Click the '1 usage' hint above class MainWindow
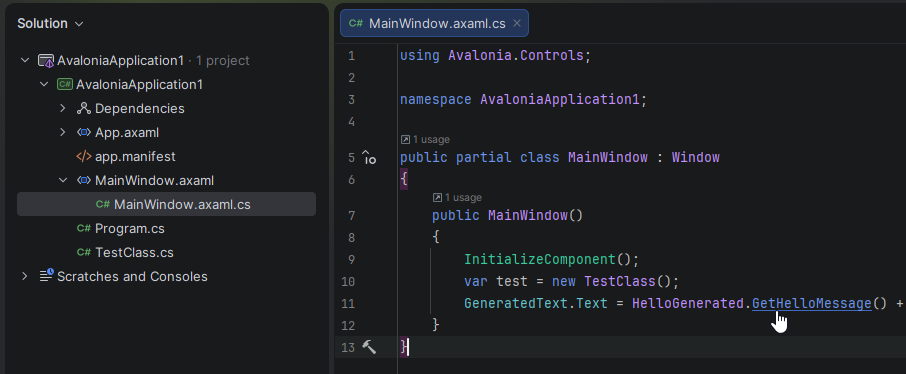Image resolution: width=906 pixels, height=374 pixels. point(425,139)
